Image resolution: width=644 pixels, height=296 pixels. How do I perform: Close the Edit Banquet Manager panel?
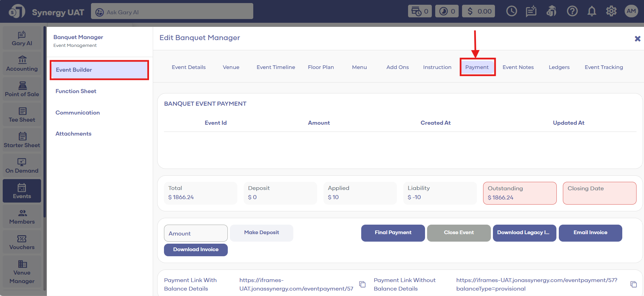(637, 39)
